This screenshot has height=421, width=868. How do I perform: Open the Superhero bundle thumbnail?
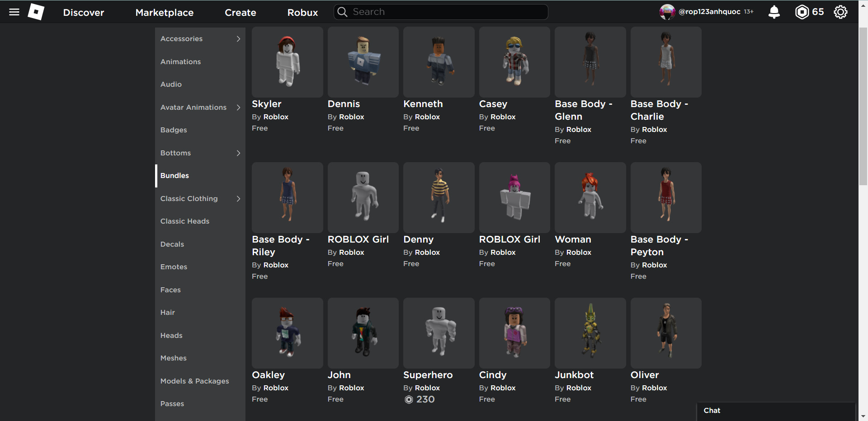click(x=439, y=333)
